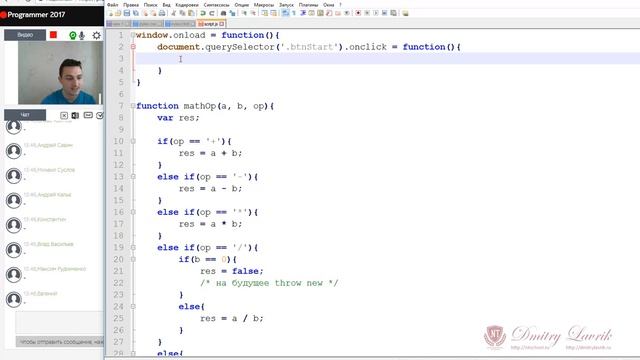640x360 pixels.
Task: Click the Close All toolbar icon
Action: point(153,13)
